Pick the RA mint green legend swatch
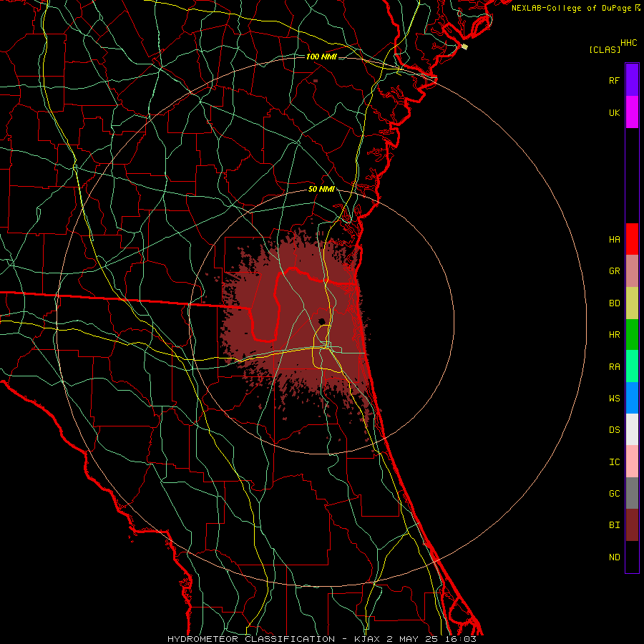This screenshot has width=644, height=644. [632, 366]
